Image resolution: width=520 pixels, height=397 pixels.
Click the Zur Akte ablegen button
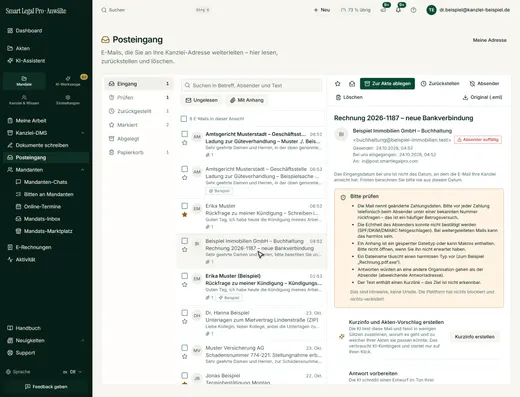[x=387, y=84]
